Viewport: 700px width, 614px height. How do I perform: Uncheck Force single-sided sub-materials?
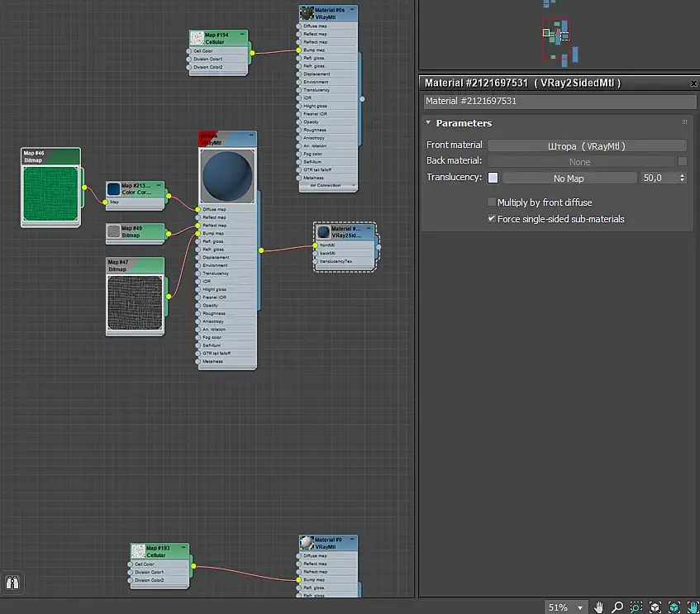point(492,219)
